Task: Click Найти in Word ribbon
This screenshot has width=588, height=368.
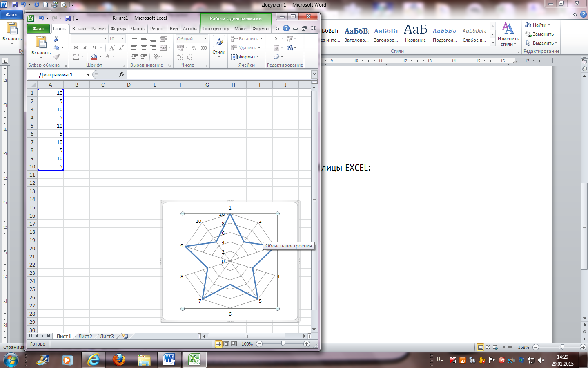Action: [538, 25]
